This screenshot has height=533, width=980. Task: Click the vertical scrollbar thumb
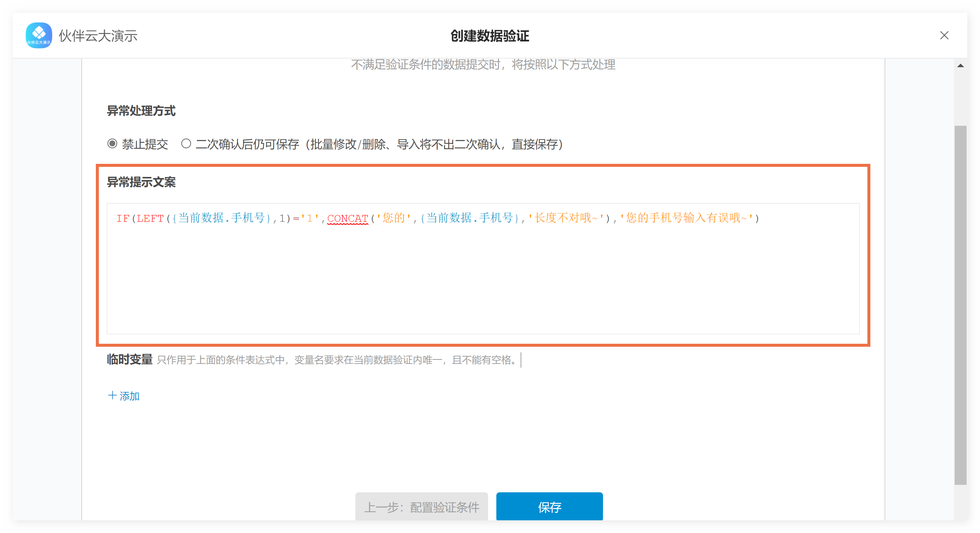(x=960, y=305)
